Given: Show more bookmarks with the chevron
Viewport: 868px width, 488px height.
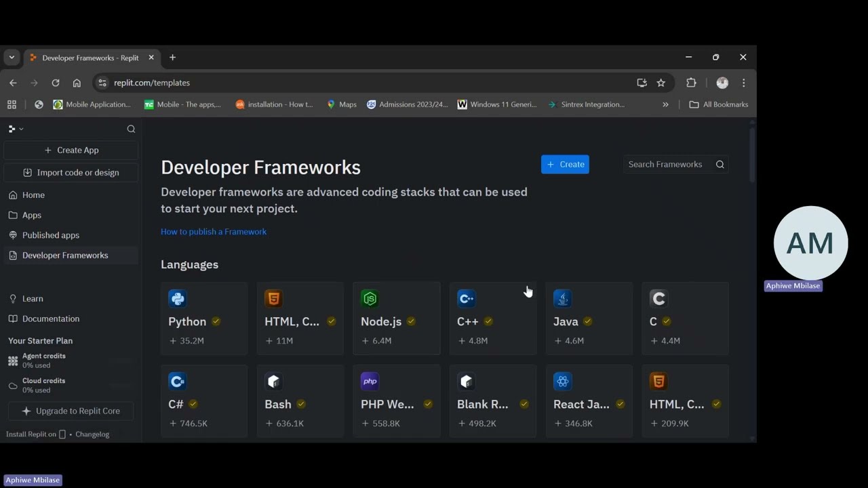Looking at the screenshot, I should coord(665,104).
